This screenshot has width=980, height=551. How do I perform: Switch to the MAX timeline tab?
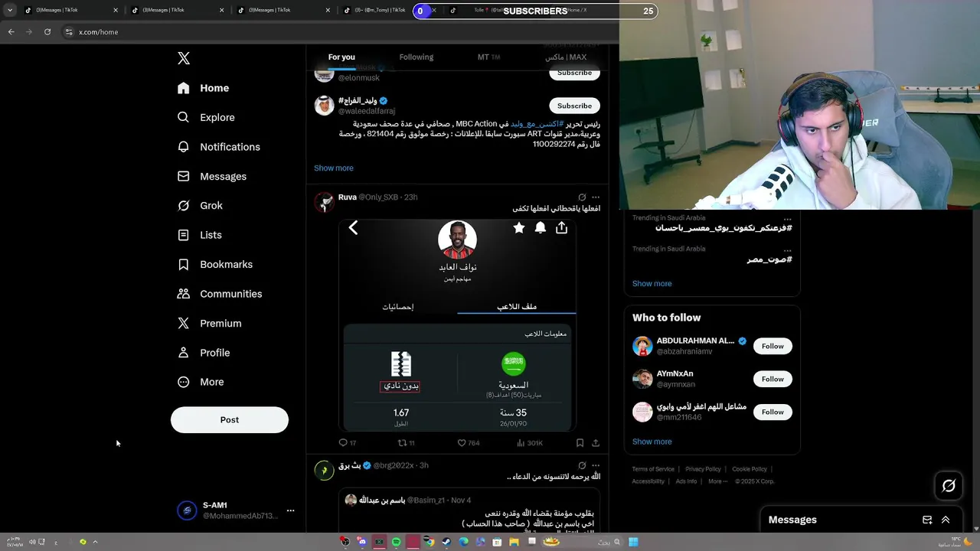pyautogui.click(x=566, y=57)
